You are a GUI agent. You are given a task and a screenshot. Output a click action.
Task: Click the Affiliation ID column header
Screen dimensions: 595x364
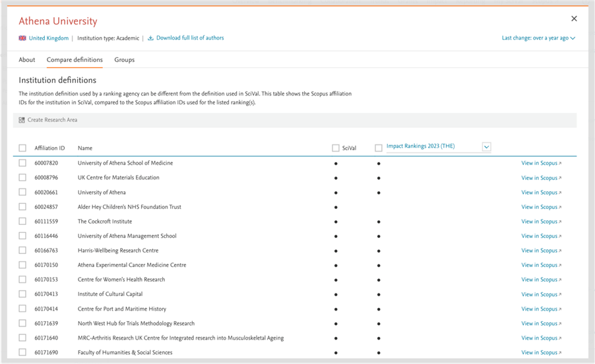coord(49,148)
